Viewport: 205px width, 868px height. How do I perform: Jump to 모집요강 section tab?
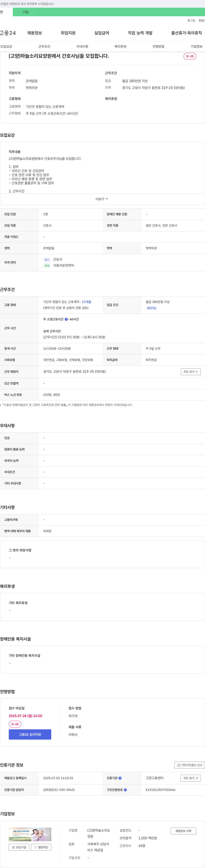coord(6,46)
